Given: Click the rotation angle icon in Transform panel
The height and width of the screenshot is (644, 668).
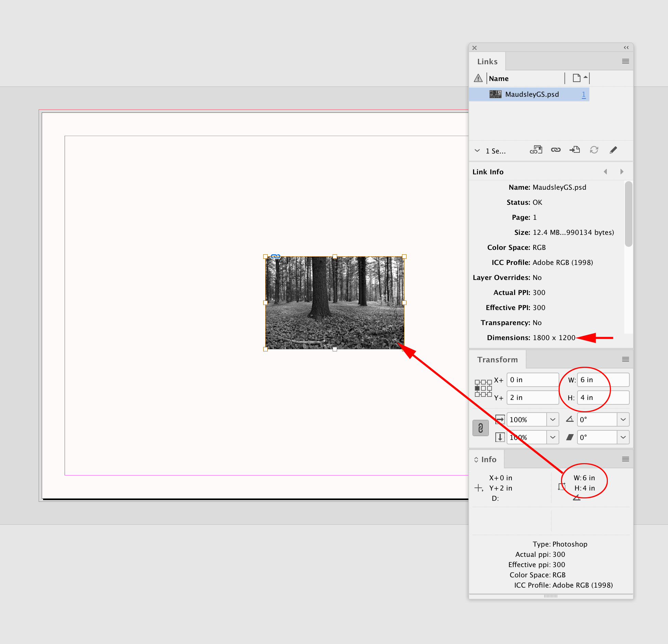Looking at the screenshot, I should 570,419.
